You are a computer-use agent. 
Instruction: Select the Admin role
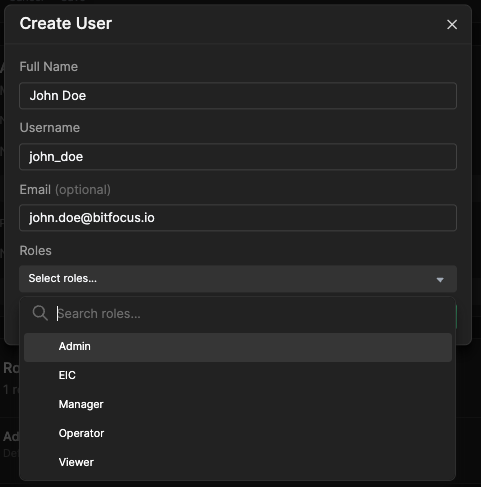point(238,347)
